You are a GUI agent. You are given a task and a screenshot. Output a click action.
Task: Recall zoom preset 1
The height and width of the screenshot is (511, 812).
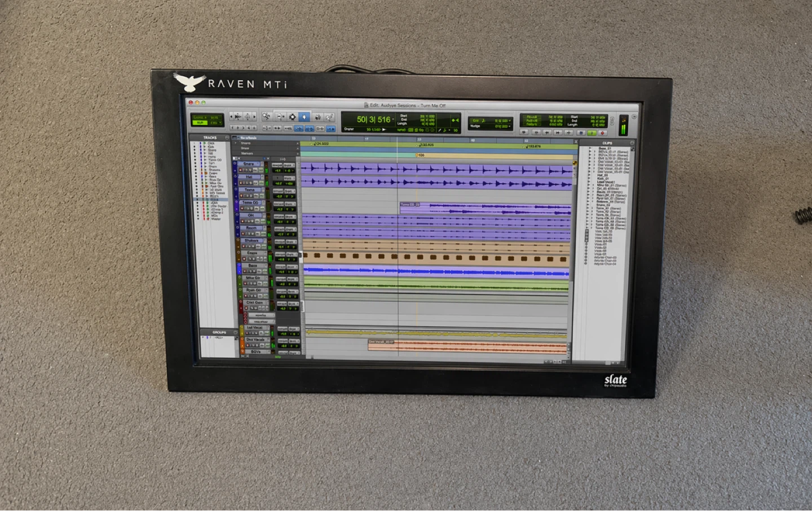click(232, 128)
